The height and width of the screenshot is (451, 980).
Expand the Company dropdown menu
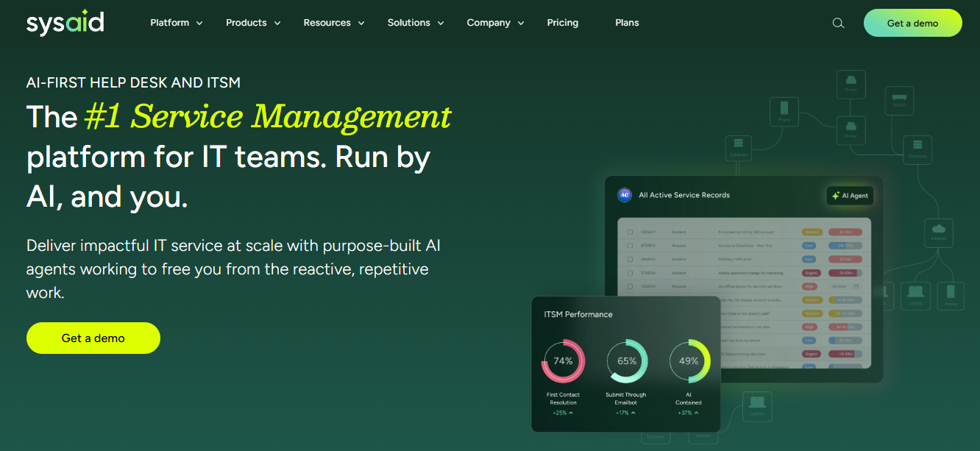click(x=496, y=23)
